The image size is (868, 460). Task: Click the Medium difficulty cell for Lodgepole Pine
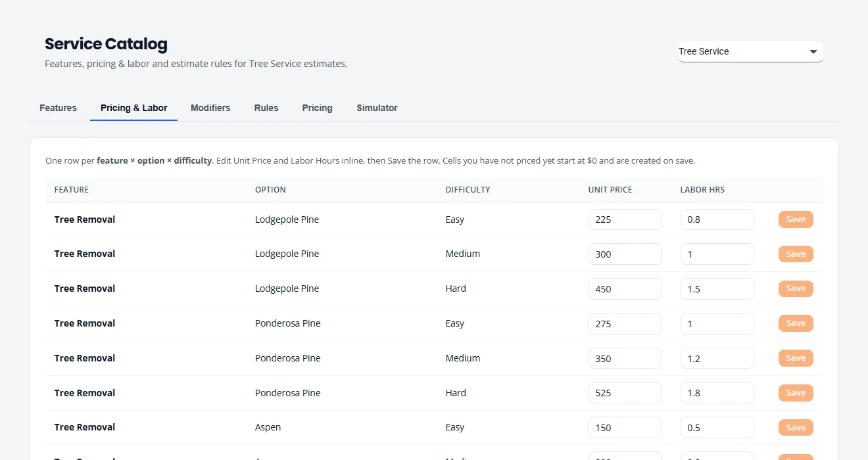click(463, 254)
